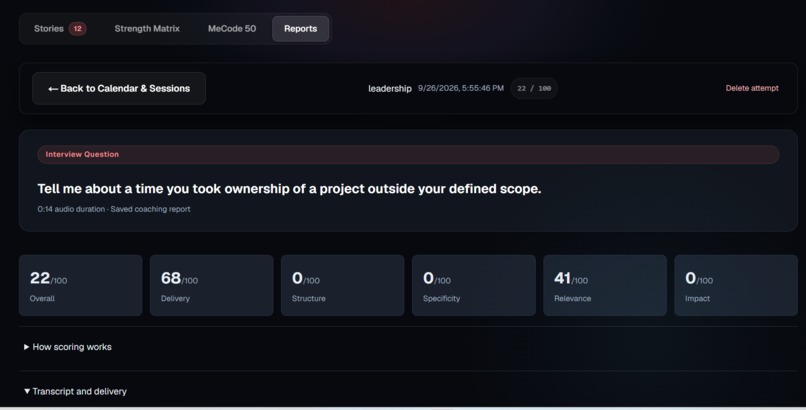Screen dimensions: 806x410
Task: Click the 9/26/2026, 5:55:46 PM timestamp
Action: [461, 88]
